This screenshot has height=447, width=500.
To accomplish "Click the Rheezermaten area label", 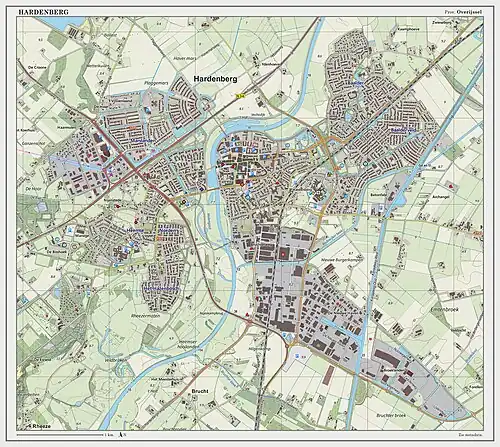I will coord(146,315).
